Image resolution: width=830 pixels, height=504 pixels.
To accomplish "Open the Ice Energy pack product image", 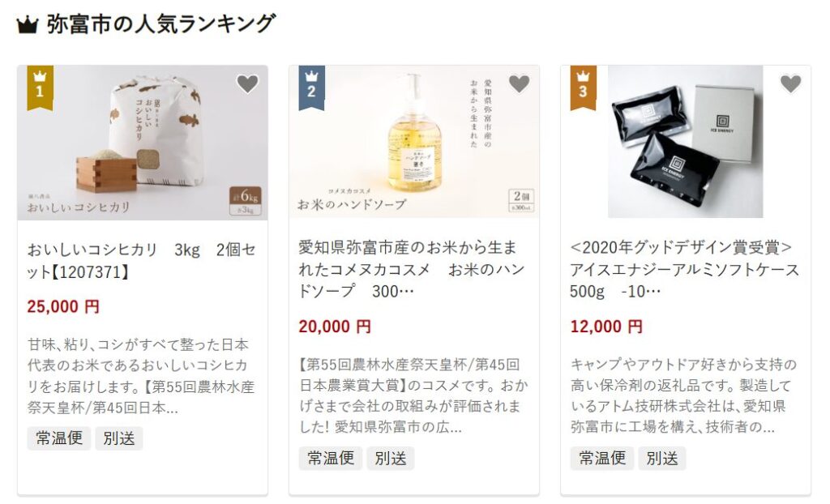I will [x=686, y=142].
